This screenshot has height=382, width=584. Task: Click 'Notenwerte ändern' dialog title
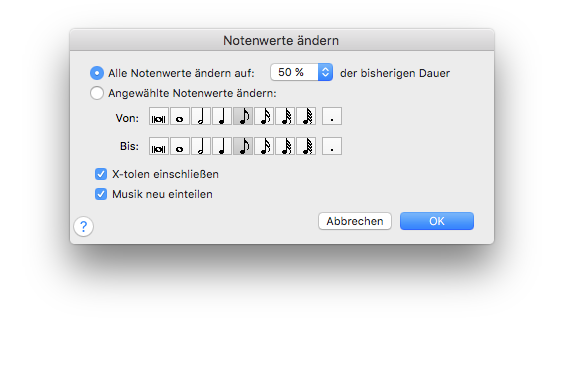[281, 40]
